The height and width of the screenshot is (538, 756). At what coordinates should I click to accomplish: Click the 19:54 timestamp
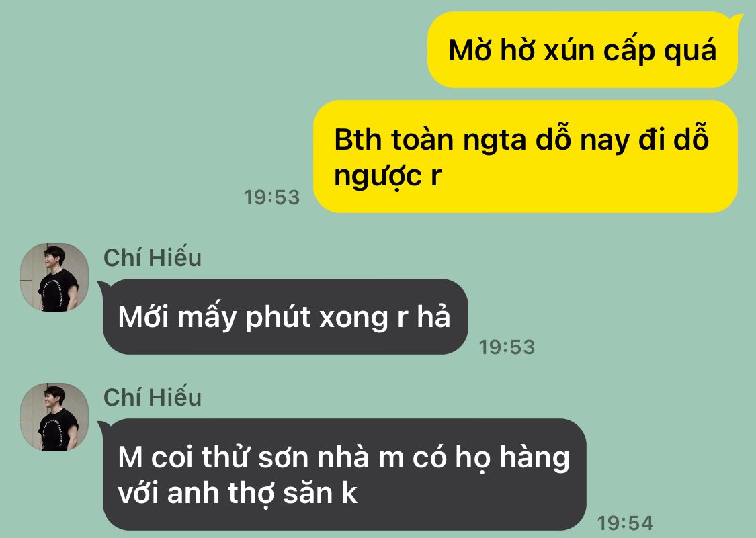[x=626, y=523]
